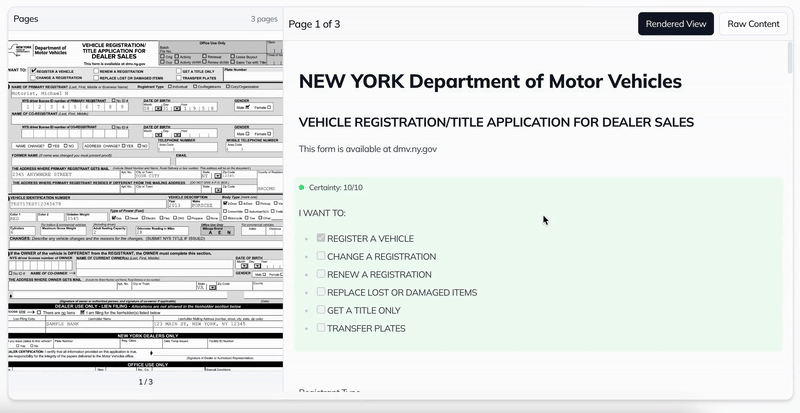Click the VEHICLE REGISTRATION/TITLE APPLICATION subheading
The width and height of the screenshot is (800, 413).
496,123
